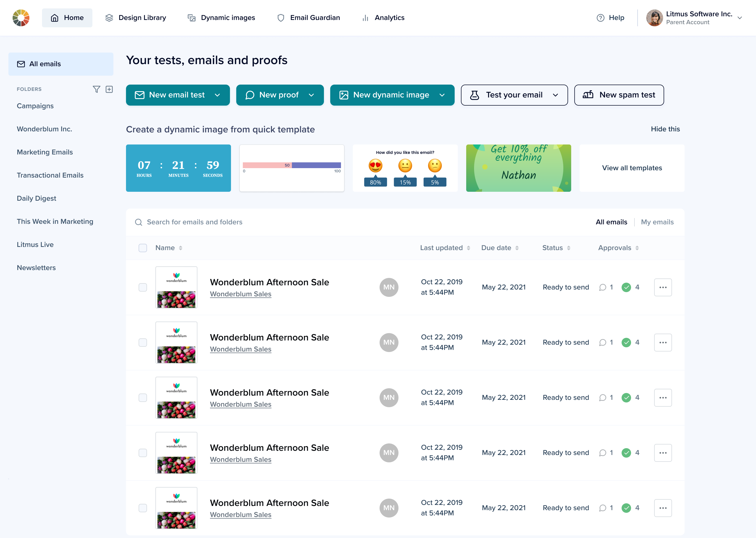
Task: Open the Daily Digest folder
Action: [36, 198]
